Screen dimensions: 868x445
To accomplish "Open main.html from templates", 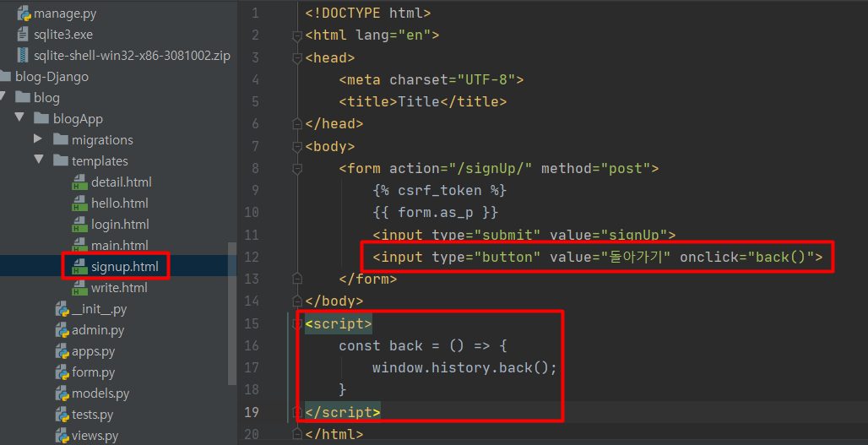I will [120, 245].
